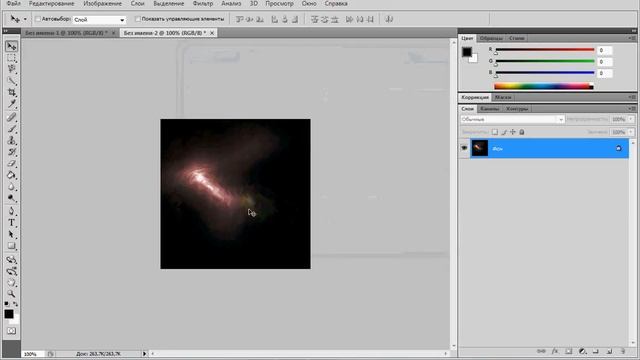The width and height of the screenshot is (640, 360).
Task: Open the Фильтр menu
Action: [x=203, y=3]
